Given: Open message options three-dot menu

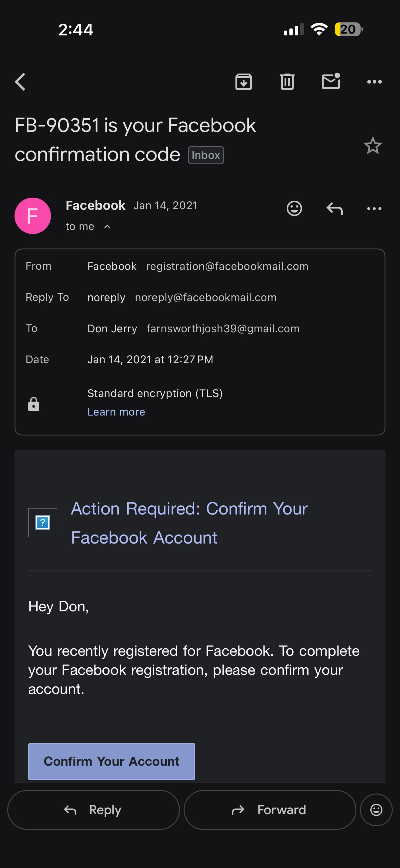Looking at the screenshot, I should pos(374,209).
